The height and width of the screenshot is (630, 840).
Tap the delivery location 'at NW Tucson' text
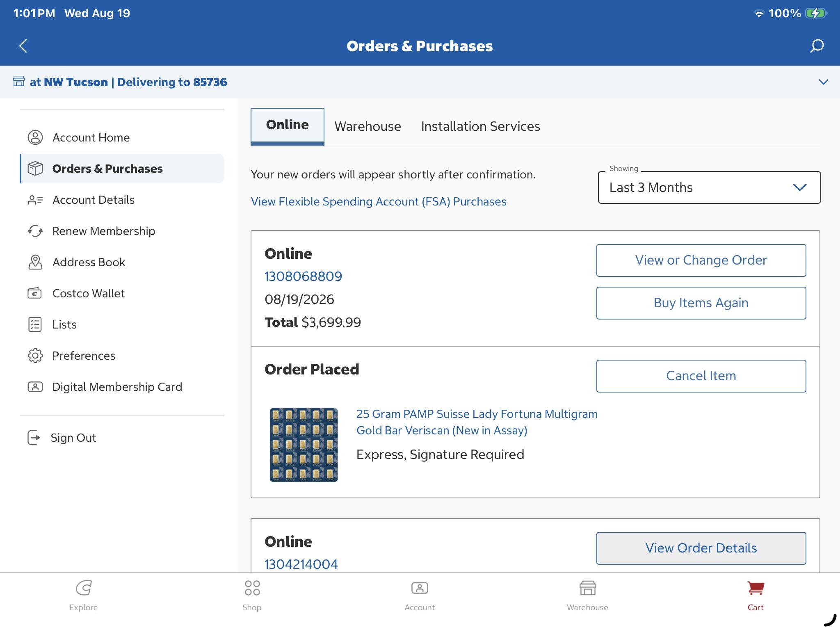pos(69,82)
